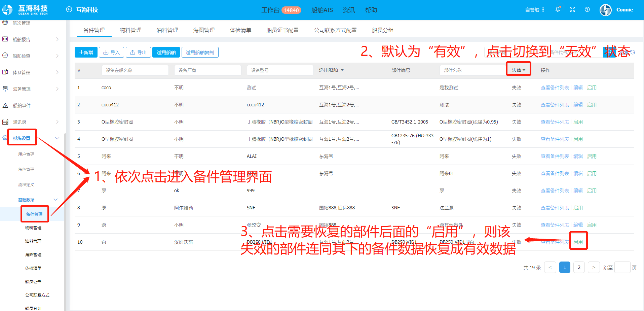The image size is (644, 311).
Task: Click the refresh icon beside 重置
Action: tap(633, 52)
